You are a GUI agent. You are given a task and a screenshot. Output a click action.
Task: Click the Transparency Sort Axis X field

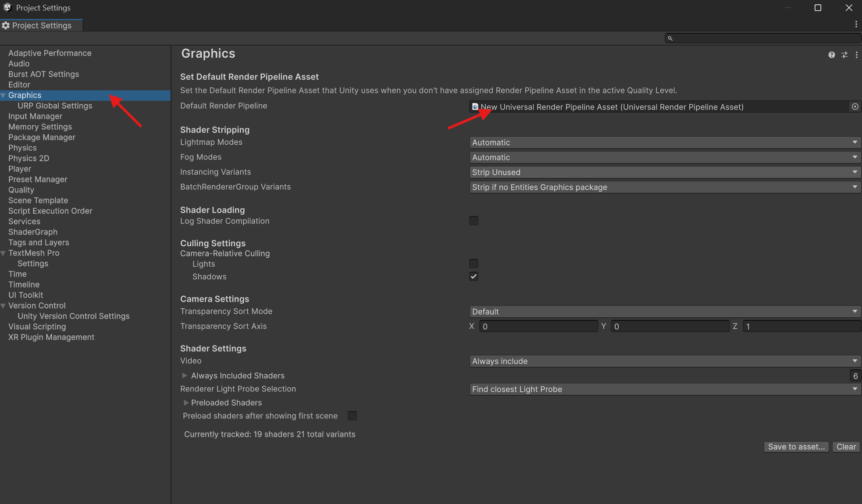(538, 327)
